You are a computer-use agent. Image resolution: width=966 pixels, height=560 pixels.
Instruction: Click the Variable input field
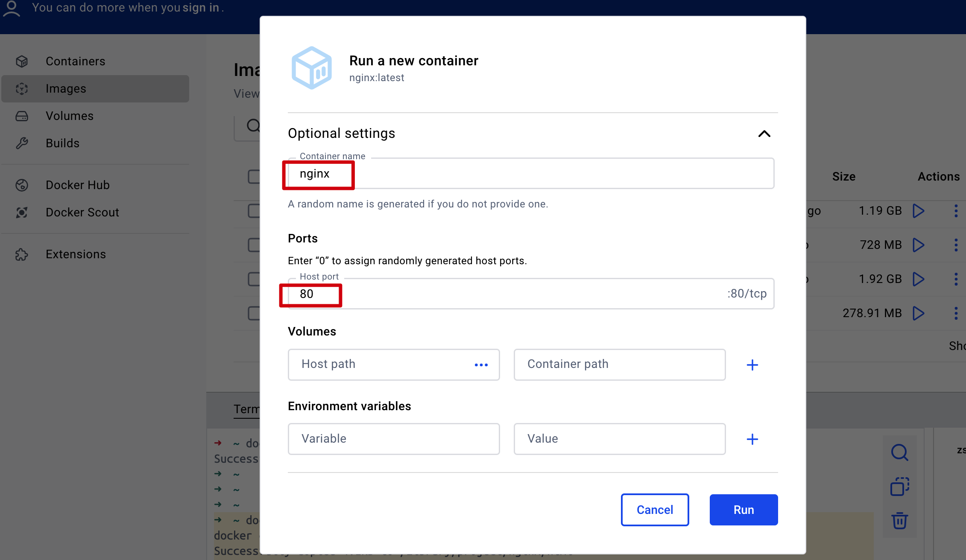(x=393, y=439)
